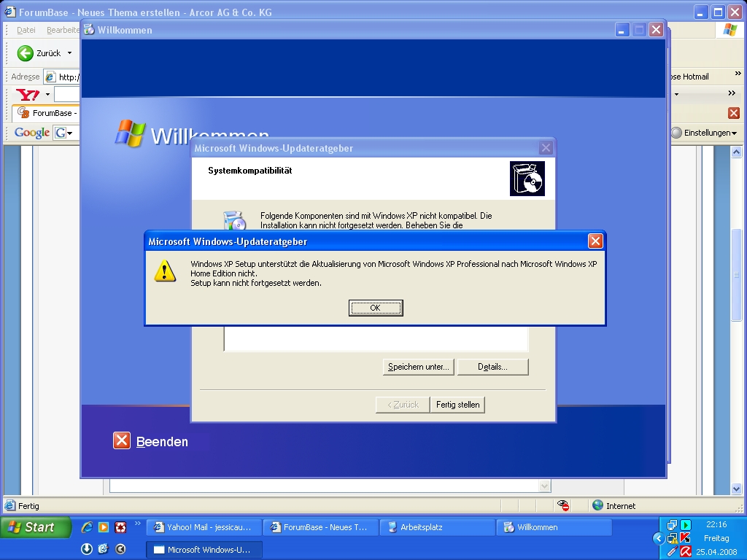Switch to Yahoo! Mail taskbar button

tap(204, 527)
